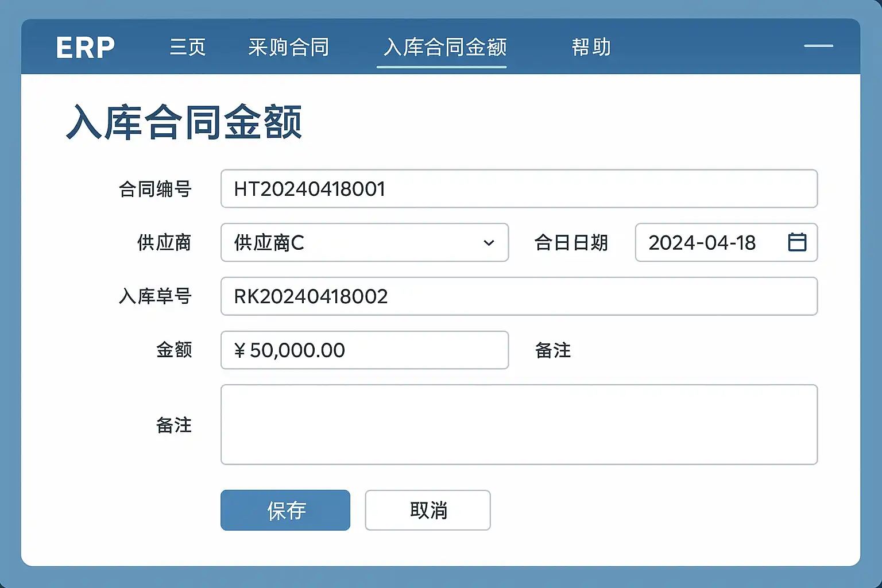Click the 2024-04-18 date field text
The height and width of the screenshot is (588, 882).
tap(702, 243)
